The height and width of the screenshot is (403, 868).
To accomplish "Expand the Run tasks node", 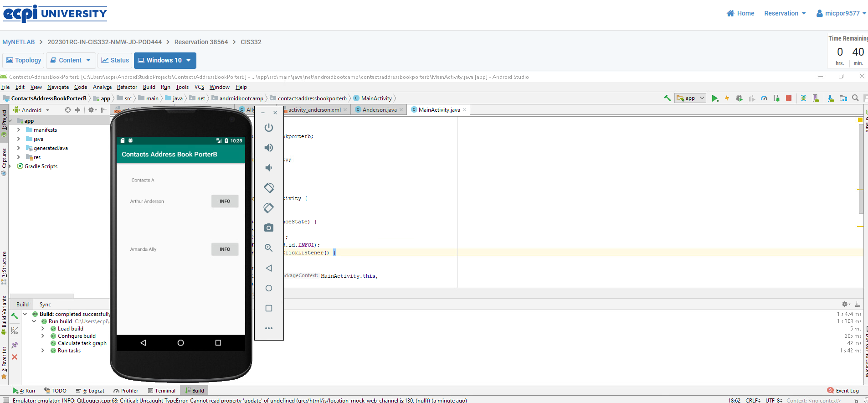I will pos(43,351).
